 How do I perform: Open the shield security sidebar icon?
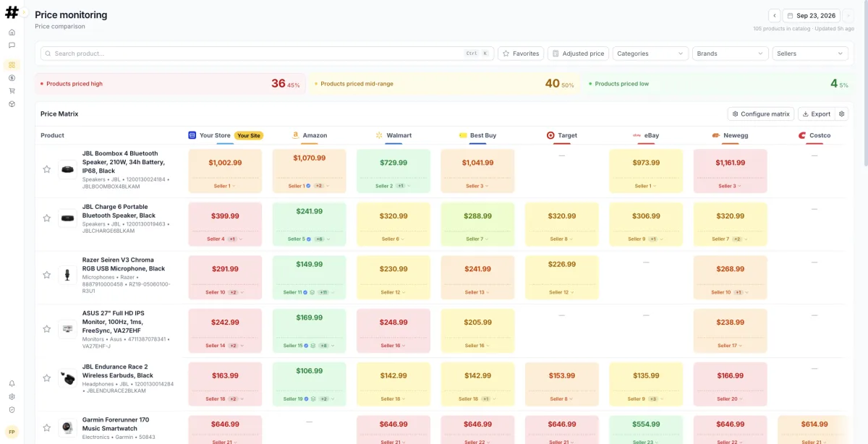tap(12, 410)
